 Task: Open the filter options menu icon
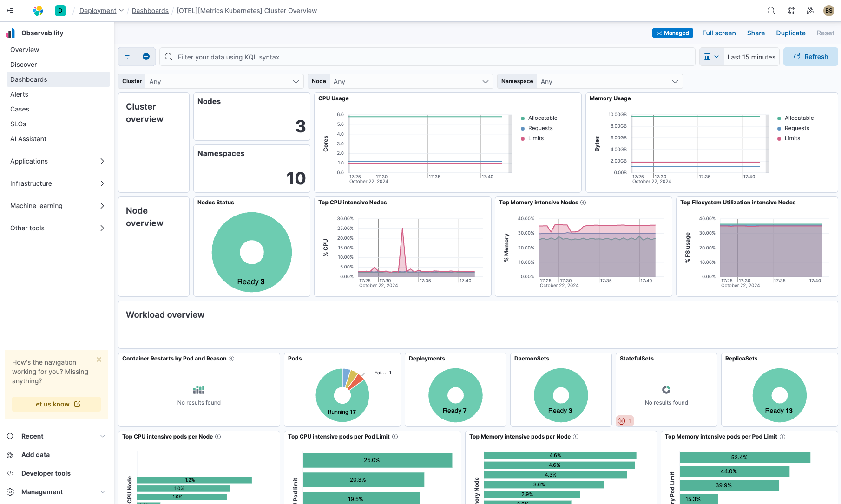127,57
